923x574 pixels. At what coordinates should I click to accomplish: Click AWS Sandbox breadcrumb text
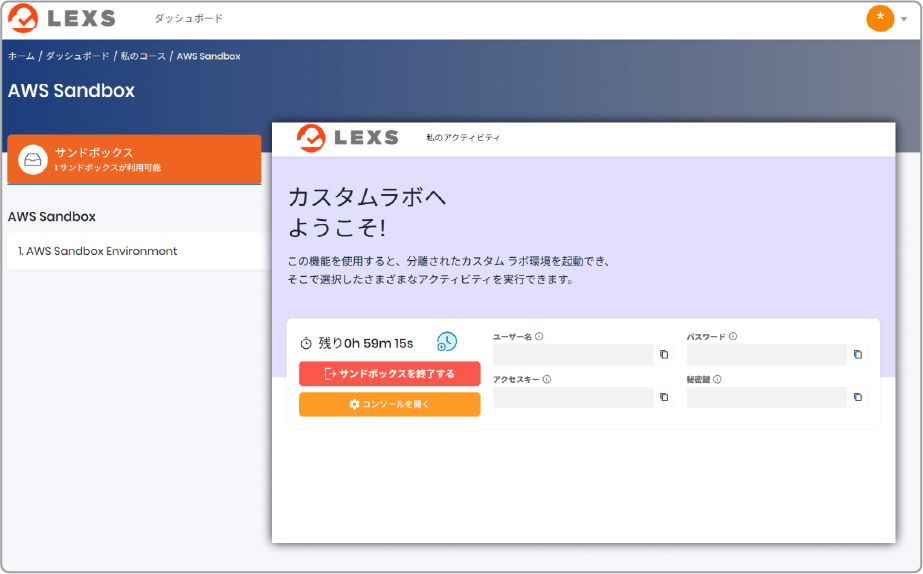(208, 56)
